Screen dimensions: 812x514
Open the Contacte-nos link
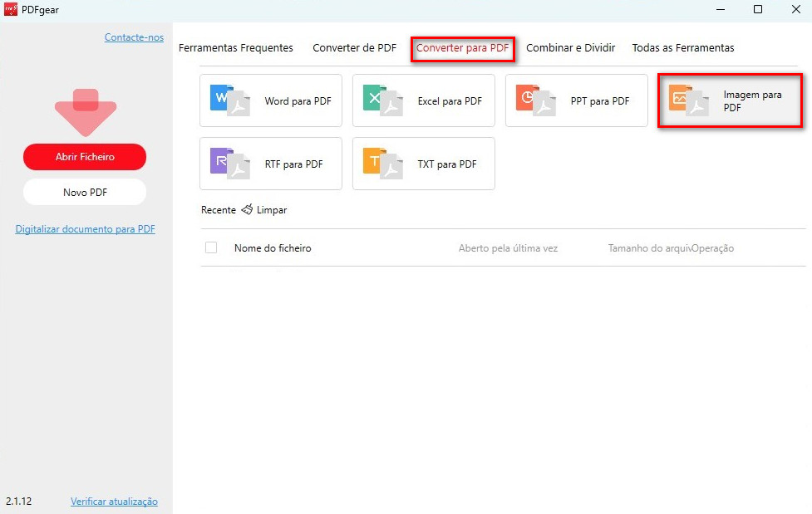tap(134, 37)
